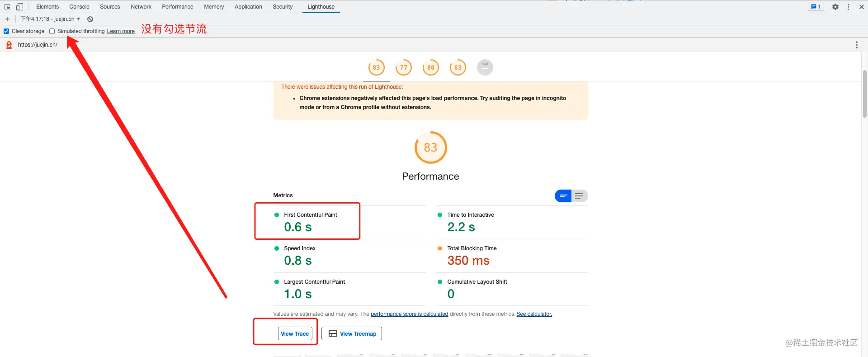868x357 pixels.
Task: Open the DevTools three-dot customize menu
Action: point(848,7)
